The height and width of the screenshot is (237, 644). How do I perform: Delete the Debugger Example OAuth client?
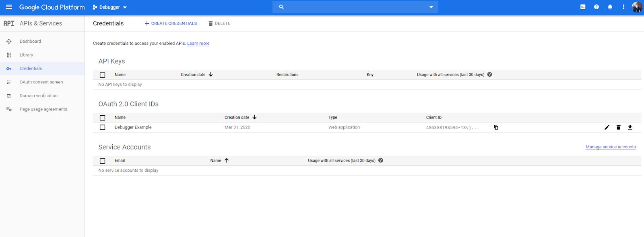coord(619,127)
